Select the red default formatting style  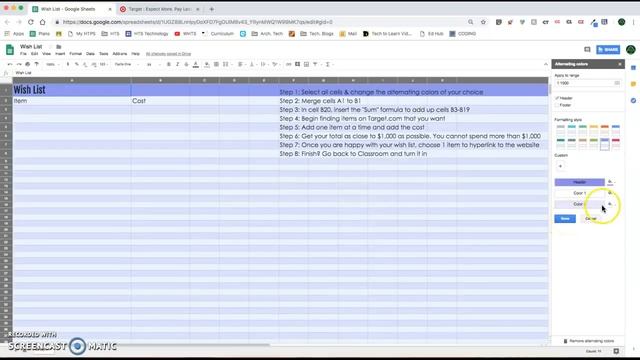616,144
